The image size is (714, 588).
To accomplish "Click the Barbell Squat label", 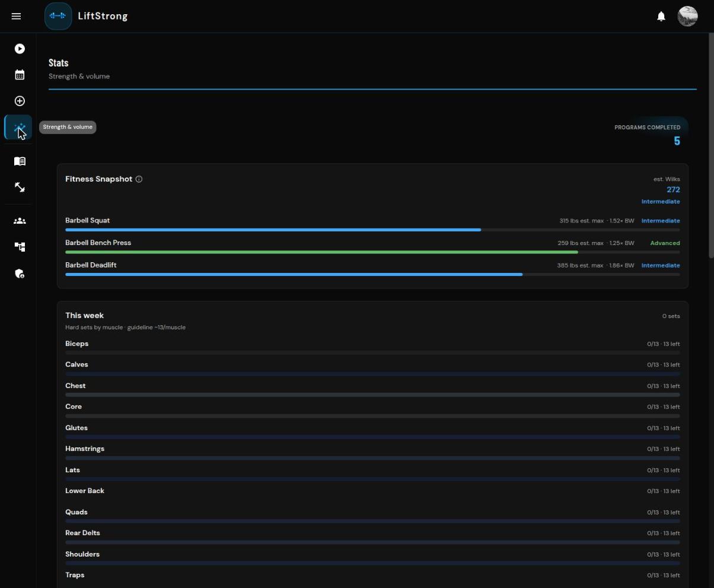I will [87, 220].
